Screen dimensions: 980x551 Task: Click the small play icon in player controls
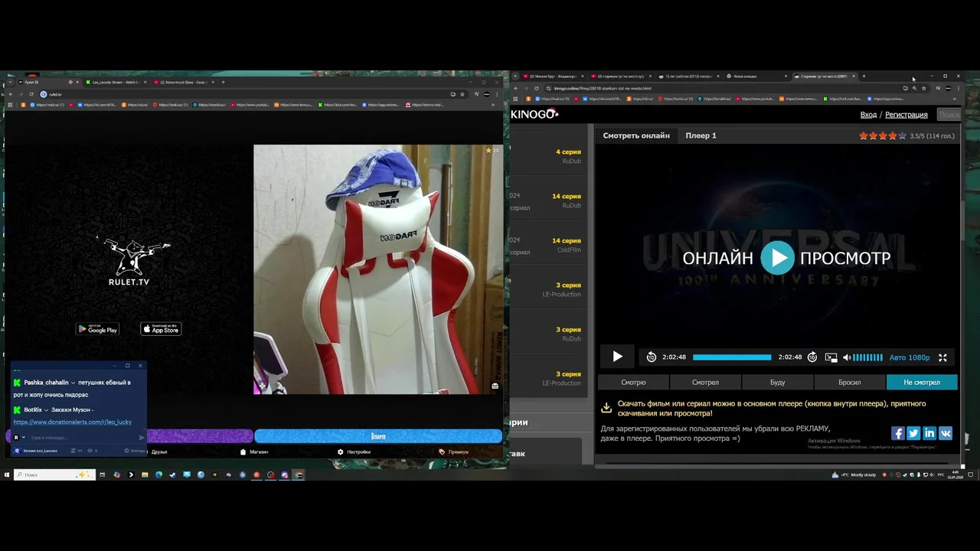point(617,357)
